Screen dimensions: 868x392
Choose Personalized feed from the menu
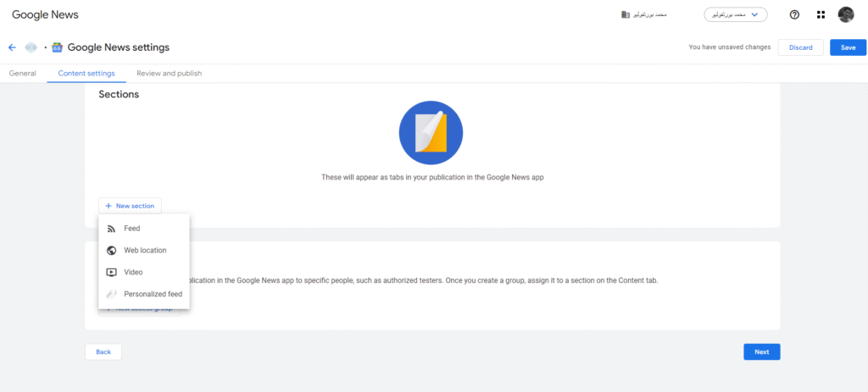coord(144,294)
